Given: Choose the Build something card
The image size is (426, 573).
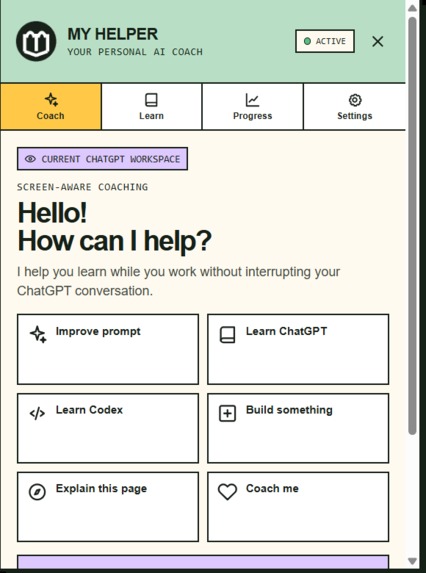Looking at the screenshot, I should coord(298,428).
